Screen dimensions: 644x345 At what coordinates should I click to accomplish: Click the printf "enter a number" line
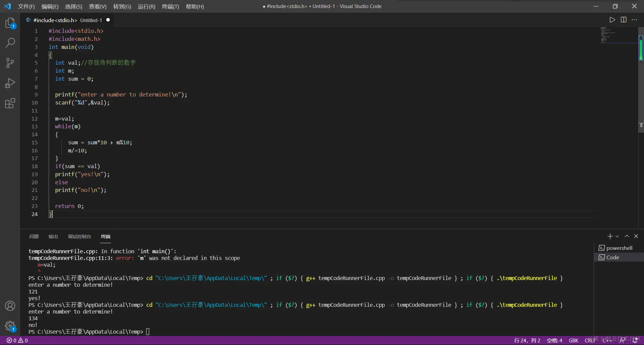tap(121, 94)
